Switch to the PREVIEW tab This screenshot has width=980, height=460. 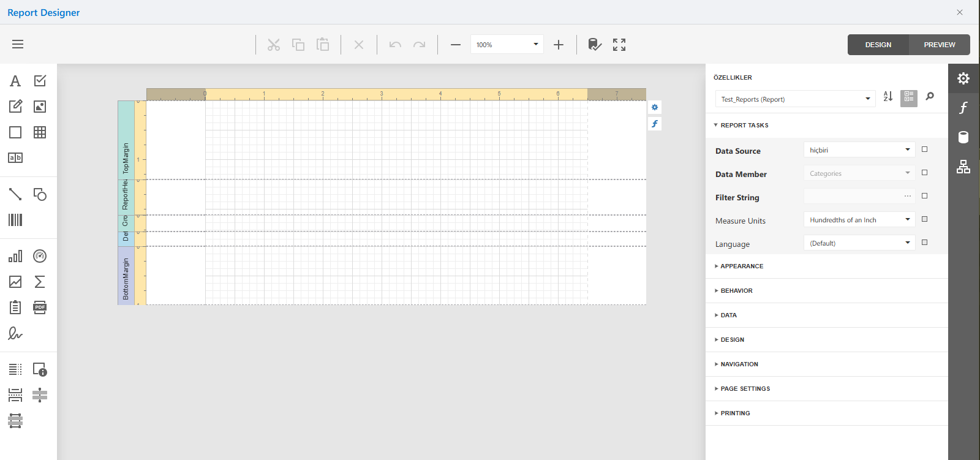click(940, 45)
